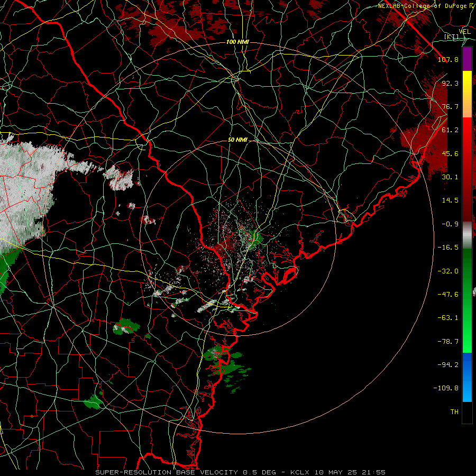Click the -47.6 legend value
The image size is (476, 476).
click(448, 295)
